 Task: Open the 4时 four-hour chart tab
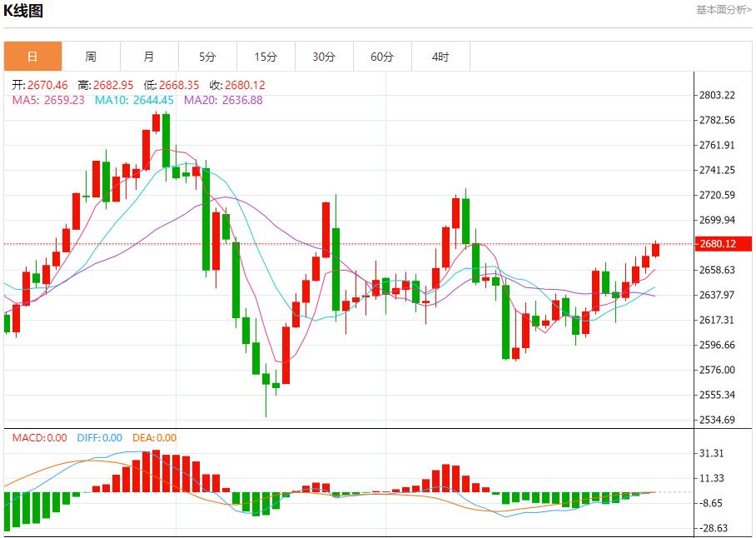click(x=440, y=57)
